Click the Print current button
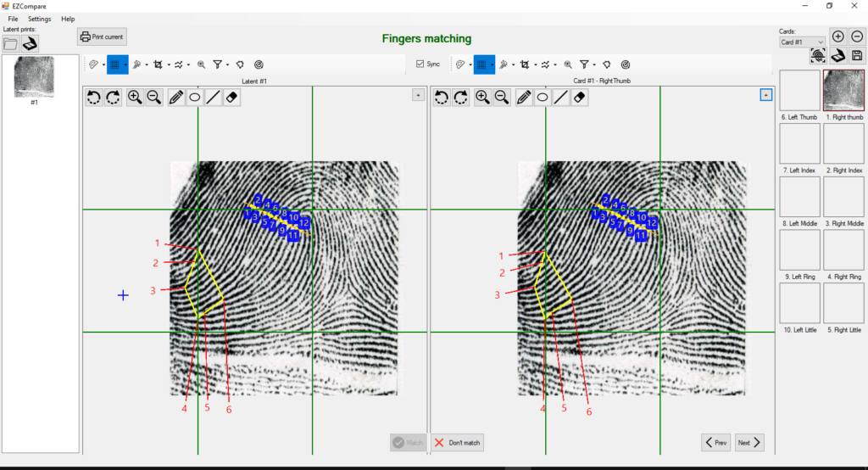Screen dimensions: 868x470 click(x=102, y=36)
